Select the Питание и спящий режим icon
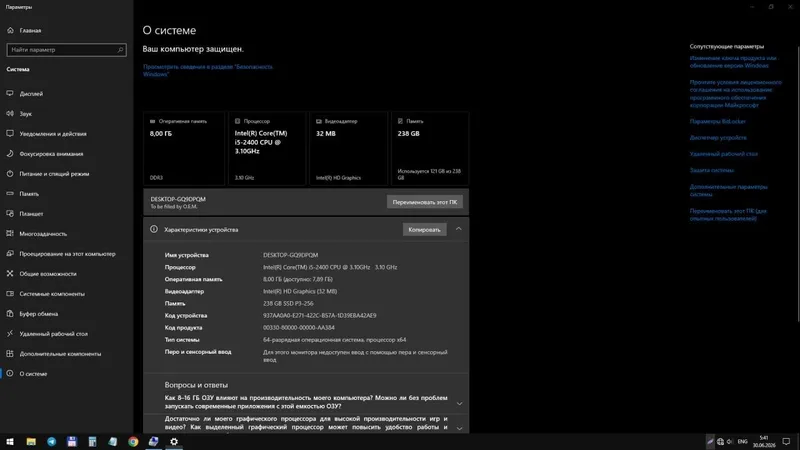Image resolution: width=800 pixels, height=450 pixels. click(x=10, y=173)
